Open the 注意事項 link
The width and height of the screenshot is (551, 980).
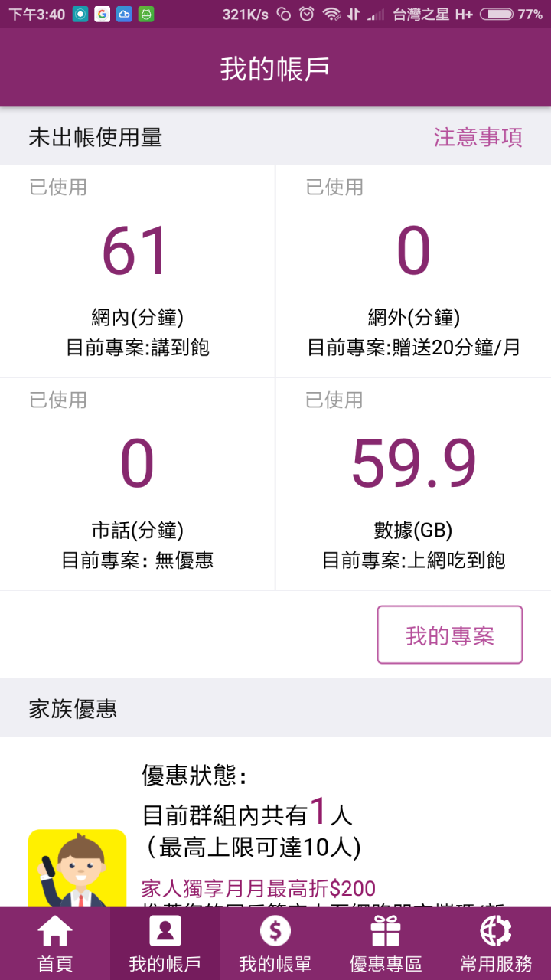478,137
